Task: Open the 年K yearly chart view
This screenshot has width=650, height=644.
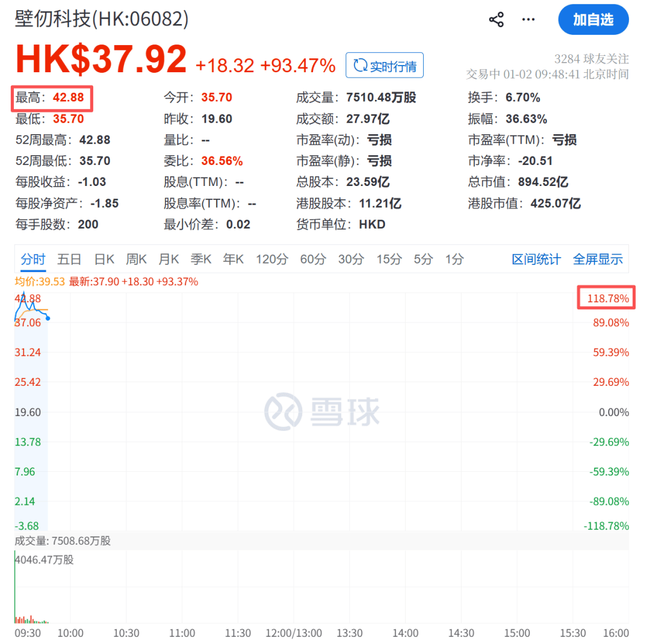Action: pos(233,259)
